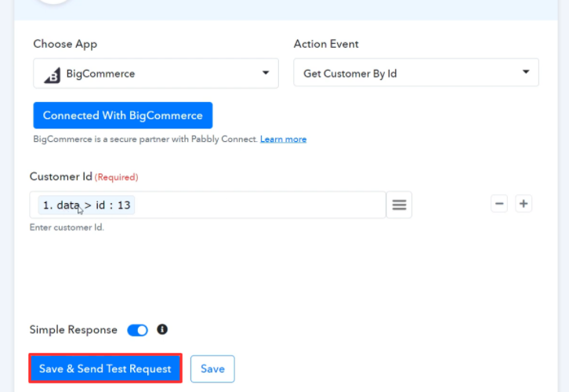Click the Customer Id input field
This screenshot has width=569, height=392.
(x=208, y=205)
